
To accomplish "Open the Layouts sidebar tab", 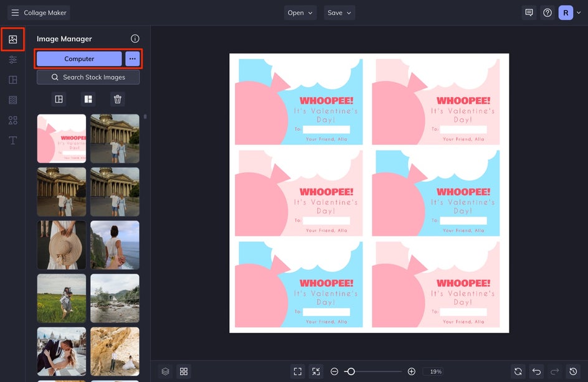I will tap(12, 80).
